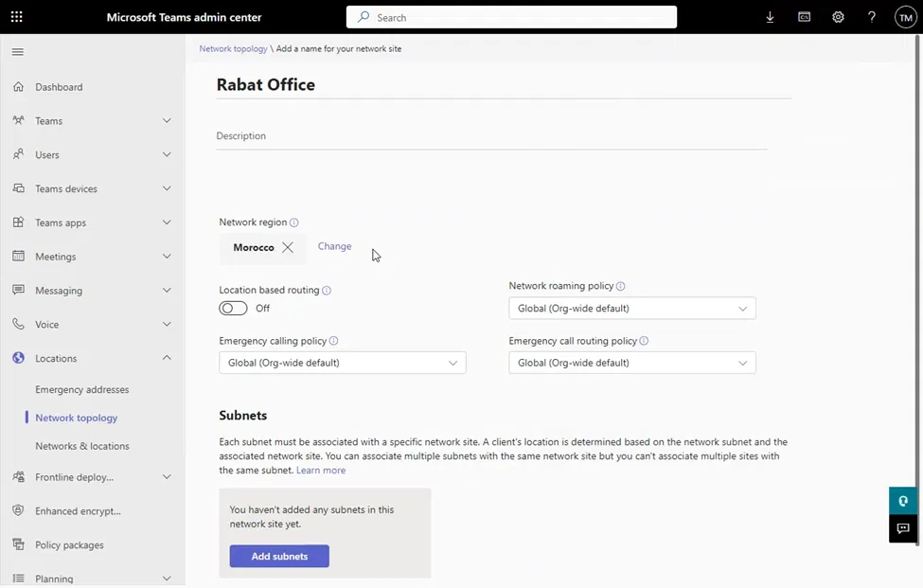Click the Add subnets button

coord(279,556)
